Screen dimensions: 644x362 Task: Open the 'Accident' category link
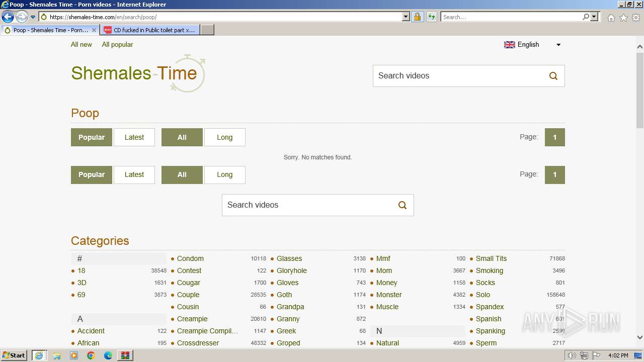point(91,331)
